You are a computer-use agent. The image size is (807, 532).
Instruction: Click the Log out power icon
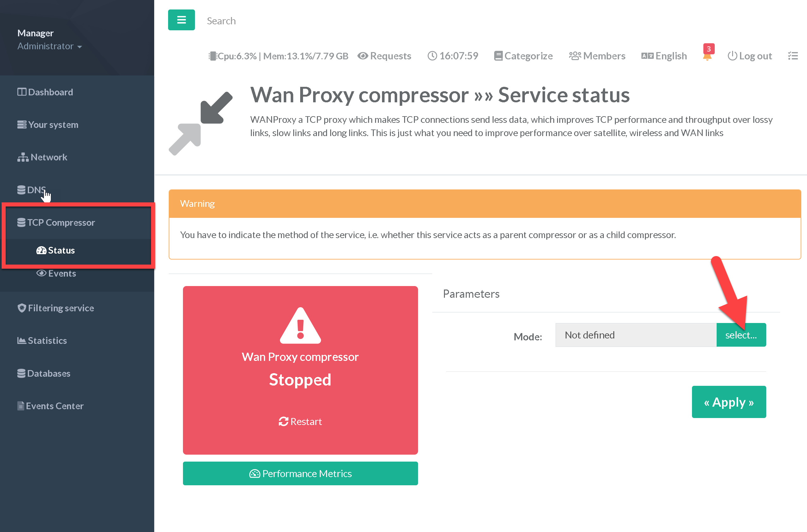point(732,56)
